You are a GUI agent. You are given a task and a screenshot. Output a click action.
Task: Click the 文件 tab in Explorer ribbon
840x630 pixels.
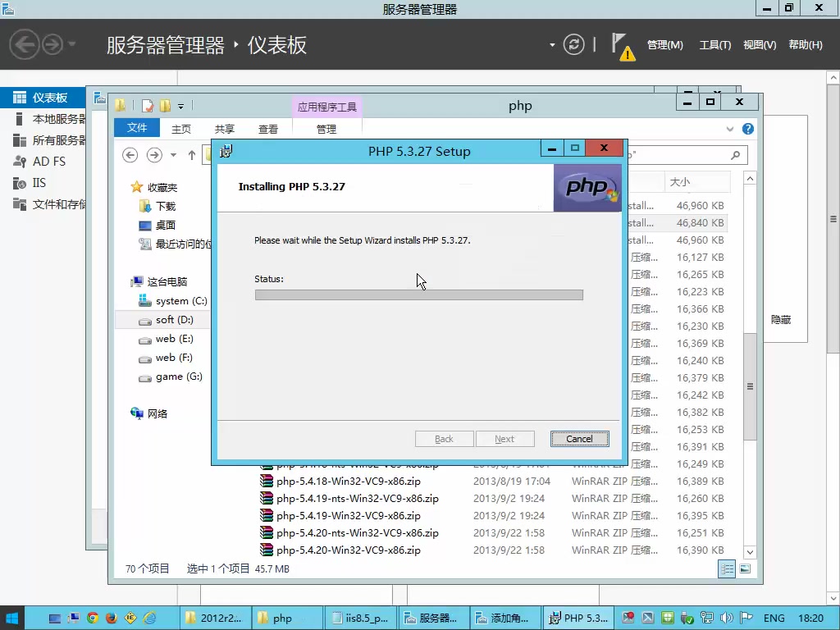point(137,128)
